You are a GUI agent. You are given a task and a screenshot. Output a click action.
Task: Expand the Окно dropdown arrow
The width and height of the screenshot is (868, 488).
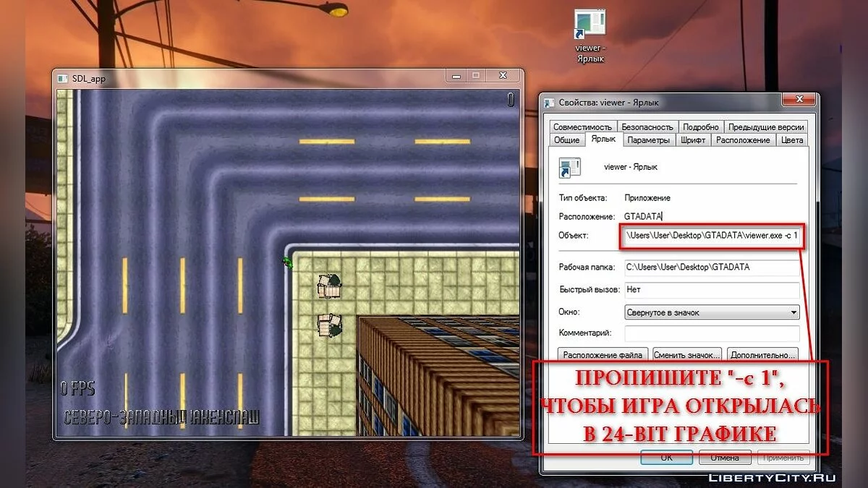[x=793, y=313]
